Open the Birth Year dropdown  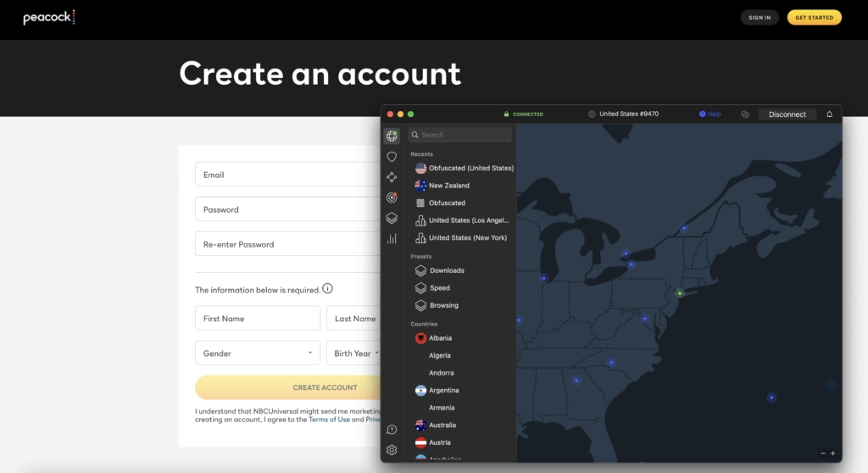(x=353, y=353)
